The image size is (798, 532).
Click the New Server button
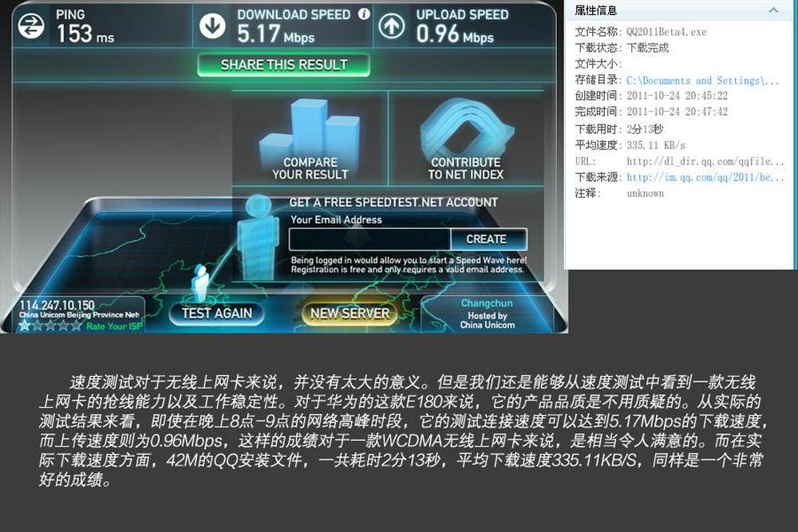point(350,313)
